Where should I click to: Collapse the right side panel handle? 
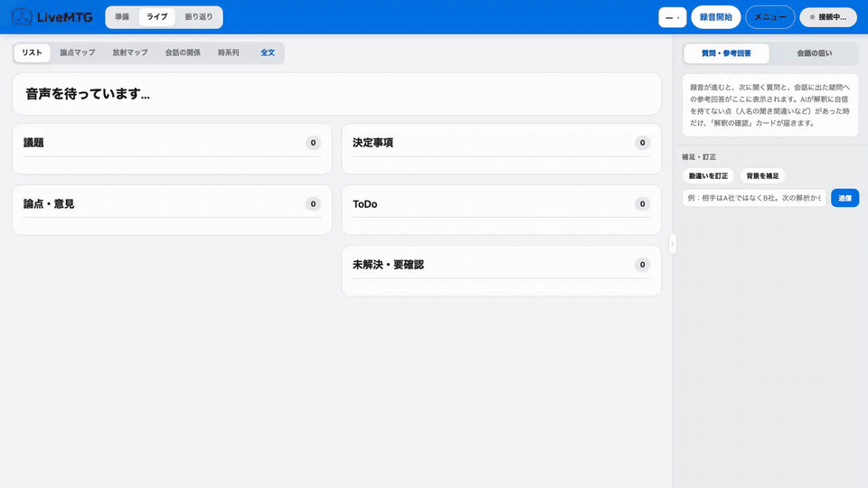[x=673, y=244]
